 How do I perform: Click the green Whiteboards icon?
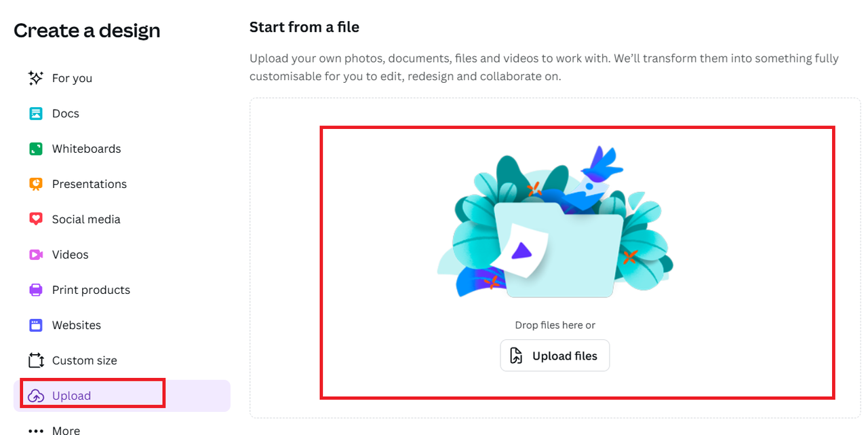[36, 149]
